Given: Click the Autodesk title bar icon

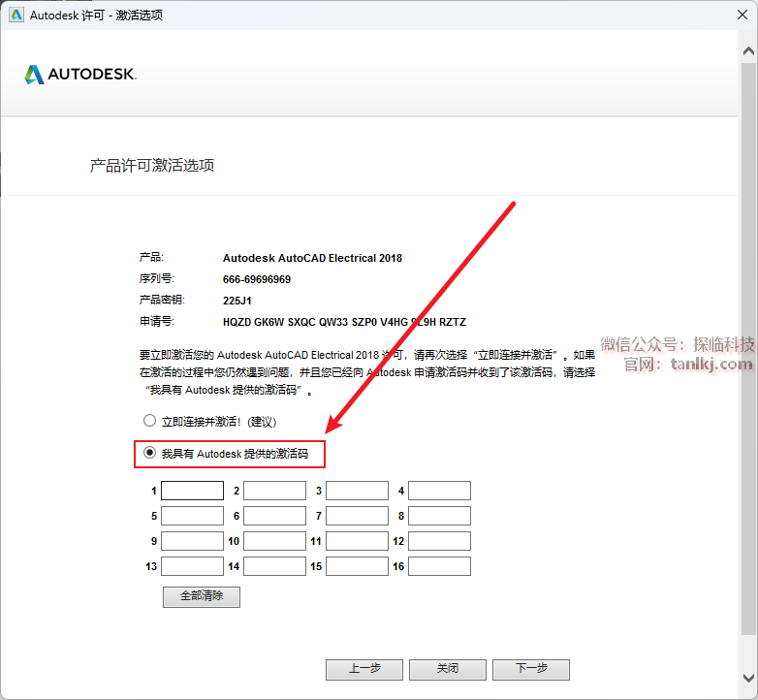Looking at the screenshot, I should 16,15.
